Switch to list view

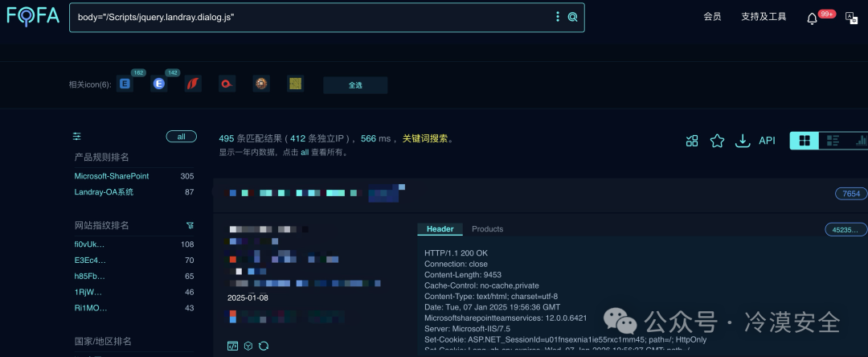pos(833,141)
